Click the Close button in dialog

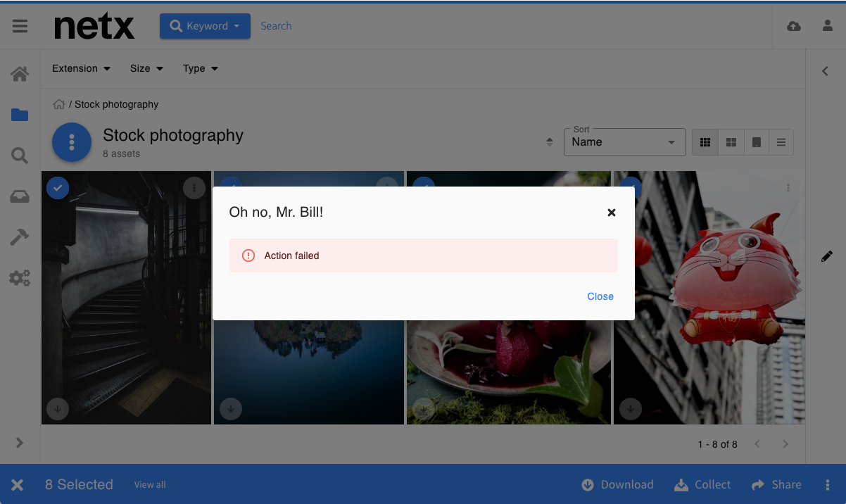(x=600, y=296)
